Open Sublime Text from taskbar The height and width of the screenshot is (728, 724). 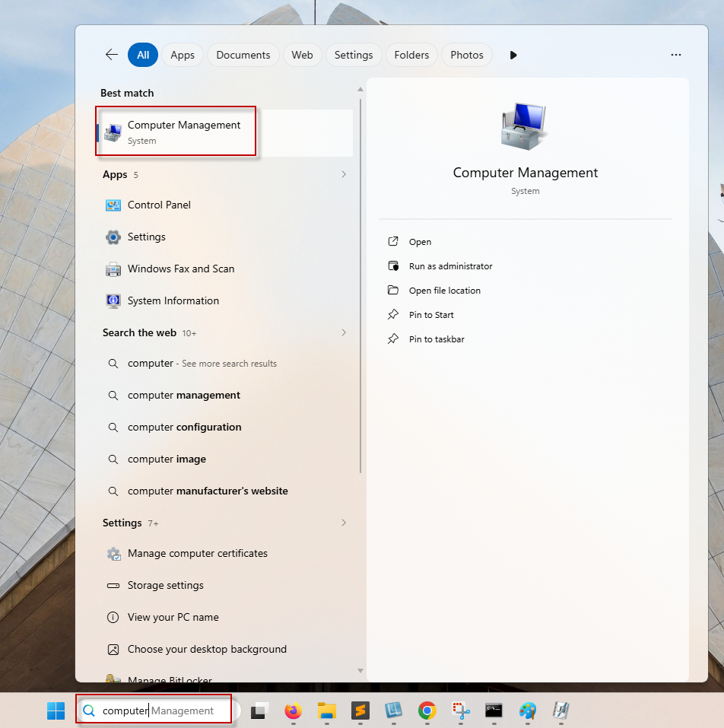coord(360,711)
